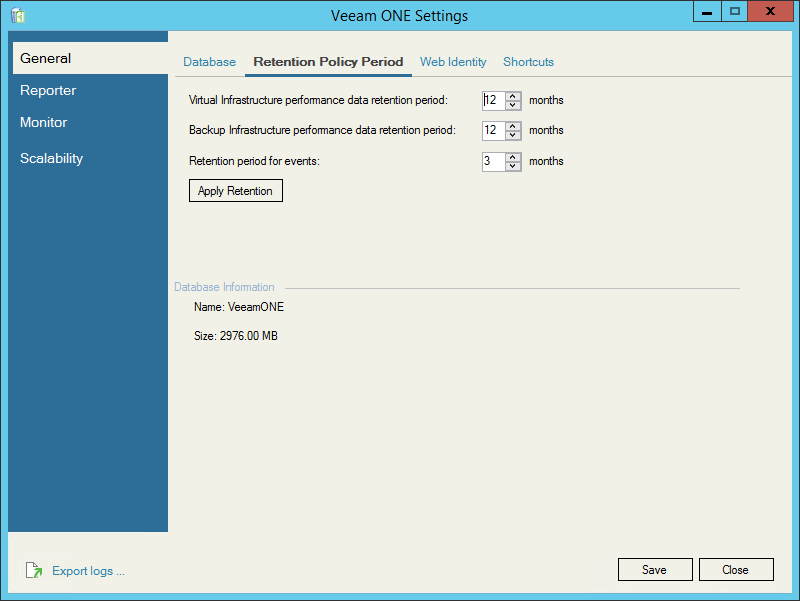Click the Veeam ONE app icon in title bar
Screen dimensions: 800x601
click(18, 15)
